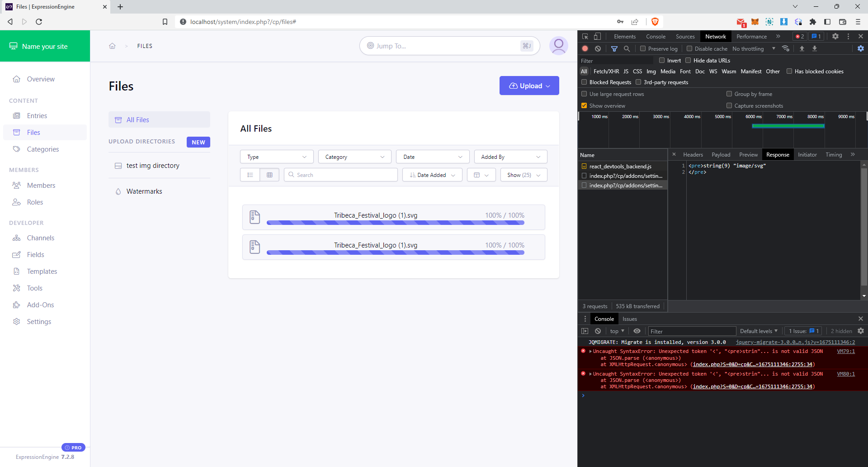Screen dimensions: 868x467
Task: Click the upload progress bar for Tribeca_Festival_logo
Action: 396,222
